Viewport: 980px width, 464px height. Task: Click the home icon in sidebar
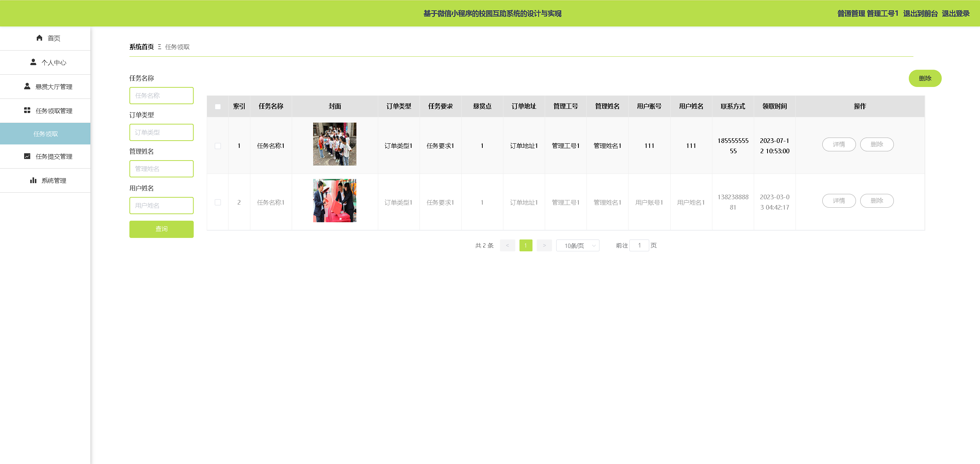point(39,38)
